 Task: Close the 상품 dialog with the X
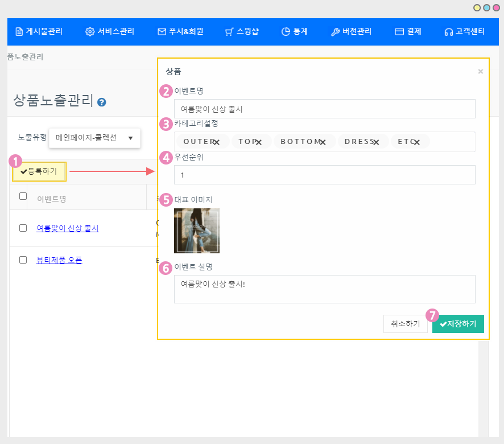[x=480, y=72]
